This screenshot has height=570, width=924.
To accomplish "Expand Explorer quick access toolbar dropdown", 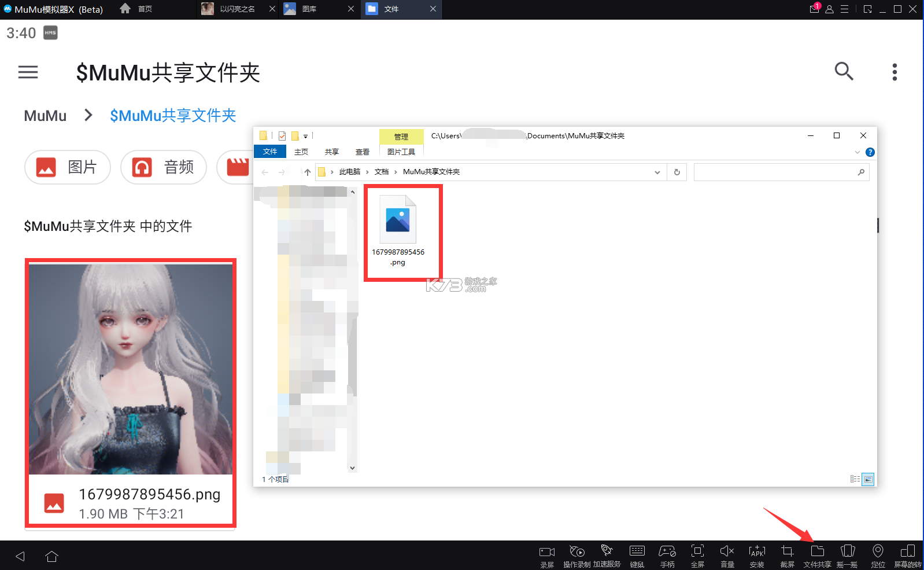I will coord(305,137).
